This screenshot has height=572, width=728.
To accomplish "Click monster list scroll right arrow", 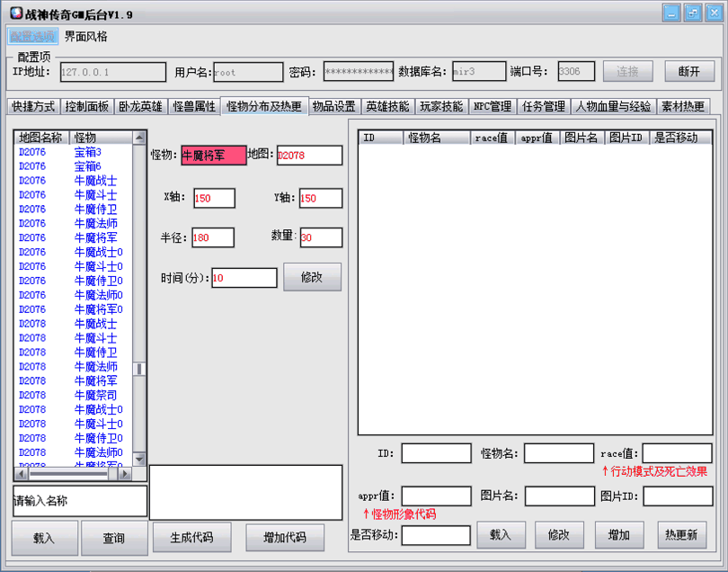I will point(124,474).
